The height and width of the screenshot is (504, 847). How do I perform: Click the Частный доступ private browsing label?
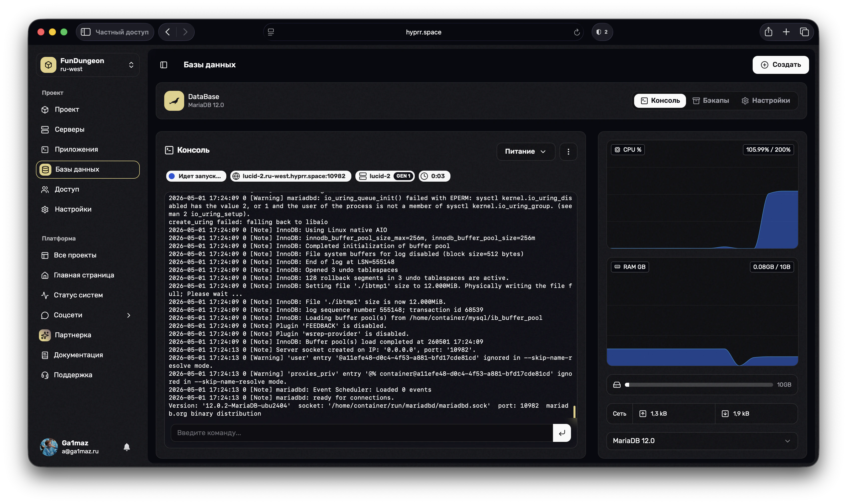122,32
